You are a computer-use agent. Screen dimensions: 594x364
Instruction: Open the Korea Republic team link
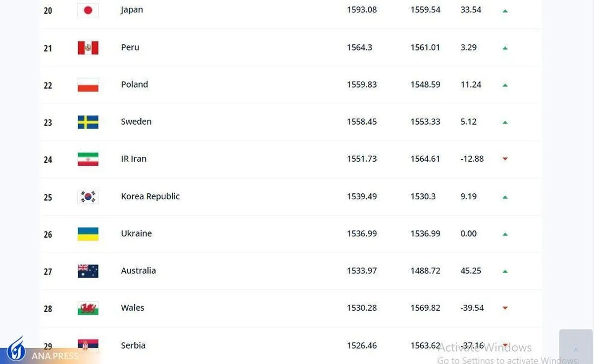[150, 196]
